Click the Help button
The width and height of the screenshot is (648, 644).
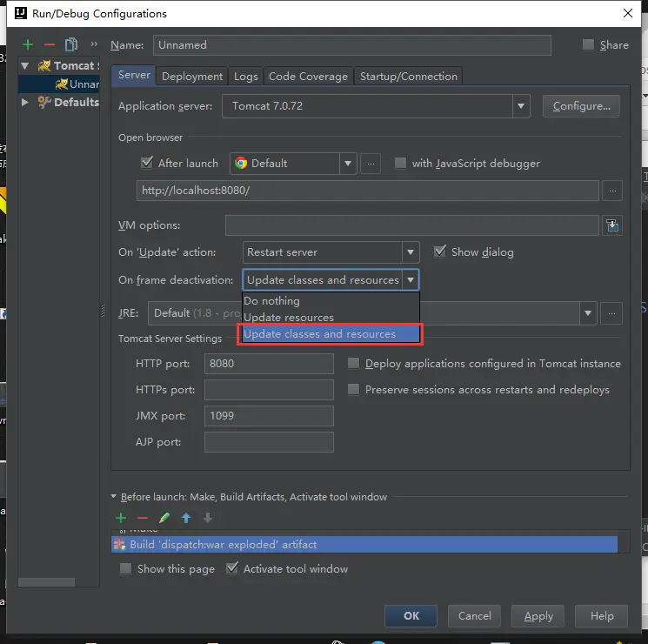pyautogui.click(x=602, y=616)
